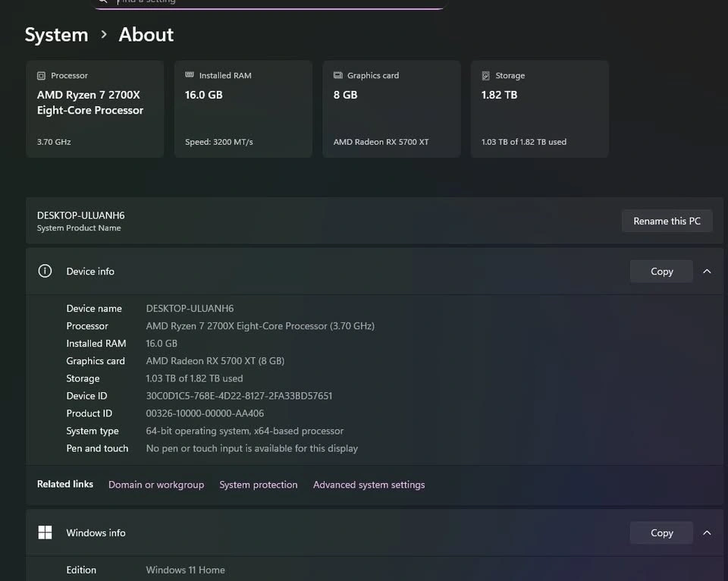
Task: Click the DESKTOP-ULUANH6 PC name header
Action: point(81,215)
